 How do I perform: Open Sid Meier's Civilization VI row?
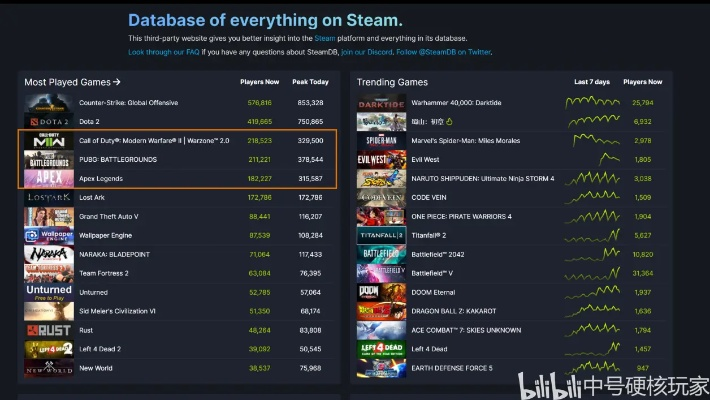pyautogui.click(x=117, y=311)
